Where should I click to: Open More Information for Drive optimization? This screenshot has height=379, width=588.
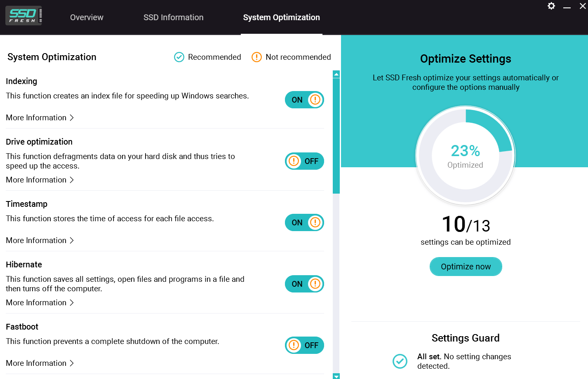tap(40, 180)
